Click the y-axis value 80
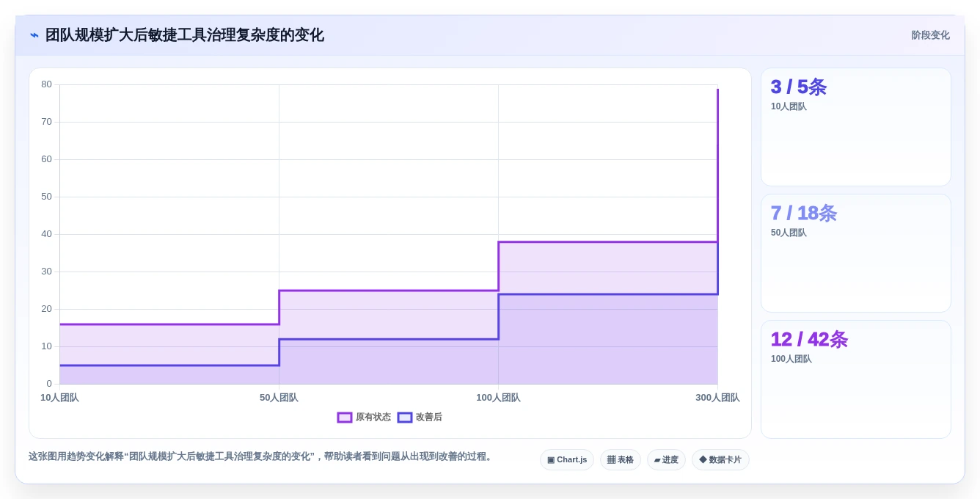This screenshot has height=499, width=980. click(46, 84)
